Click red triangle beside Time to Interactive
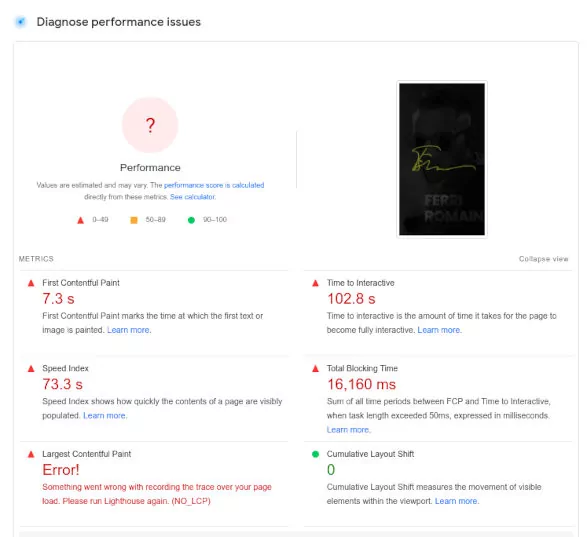Image resolution: width=587 pixels, height=537 pixels. pos(316,283)
